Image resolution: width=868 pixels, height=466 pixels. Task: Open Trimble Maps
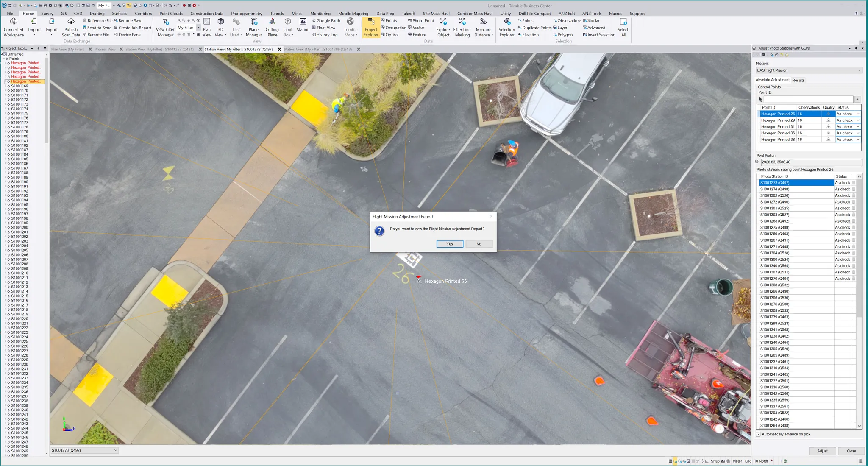[351, 28]
